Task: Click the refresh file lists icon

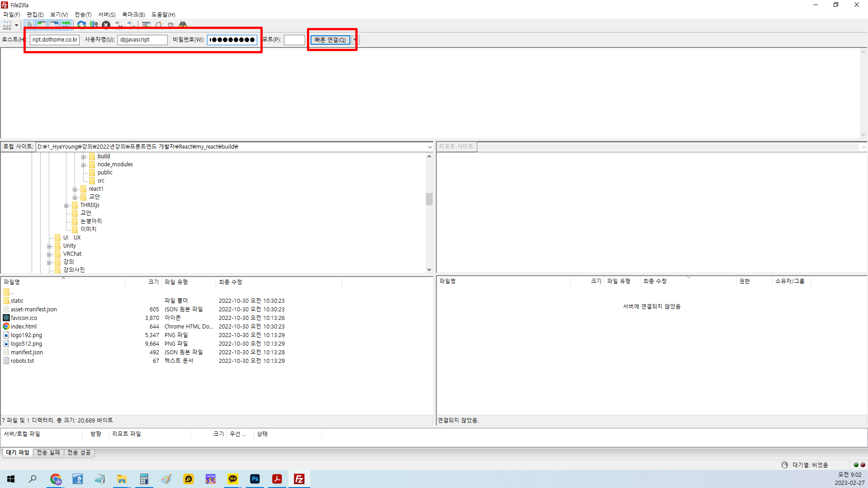Action: click(x=81, y=25)
